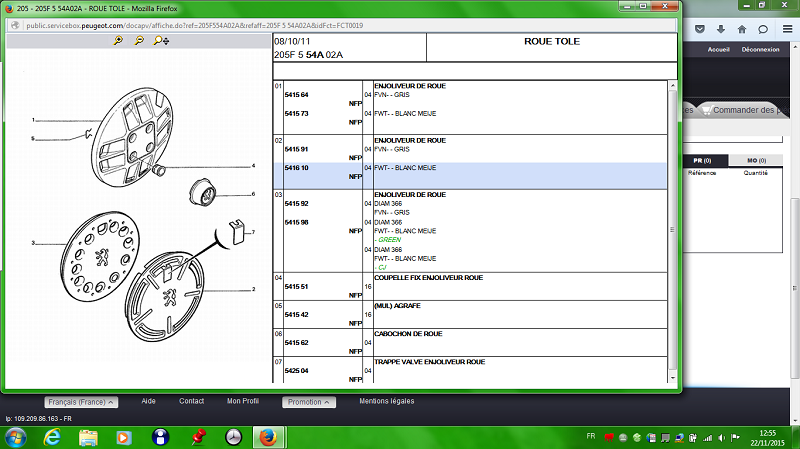Select part reference 5415 62
The width and height of the screenshot is (800, 449).
(296, 342)
